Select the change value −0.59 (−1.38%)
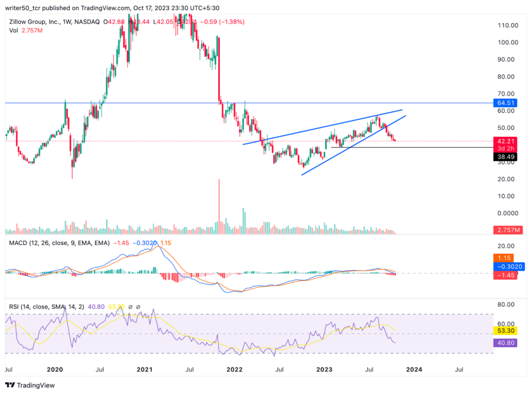This screenshot has height=394, width=532. point(222,22)
